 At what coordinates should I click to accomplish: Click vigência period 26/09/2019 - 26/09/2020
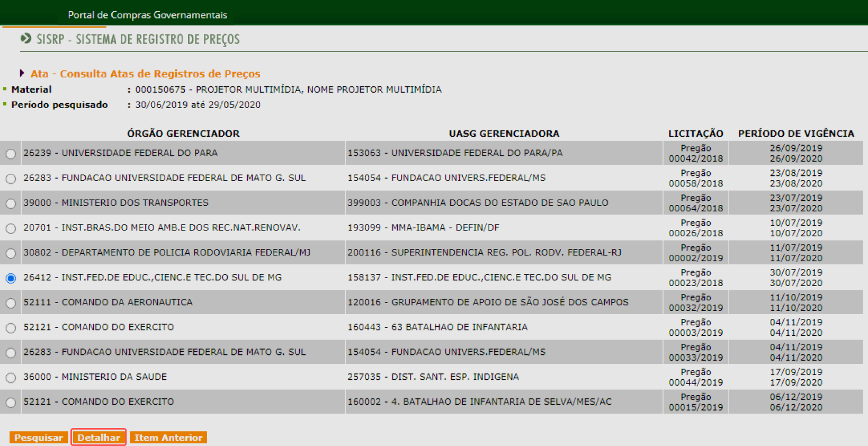click(x=796, y=153)
